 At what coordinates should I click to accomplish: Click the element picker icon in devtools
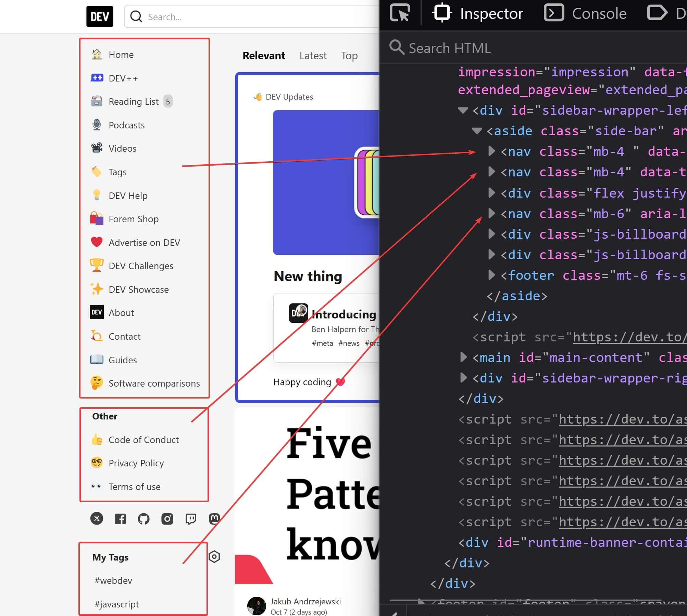click(400, 13)
